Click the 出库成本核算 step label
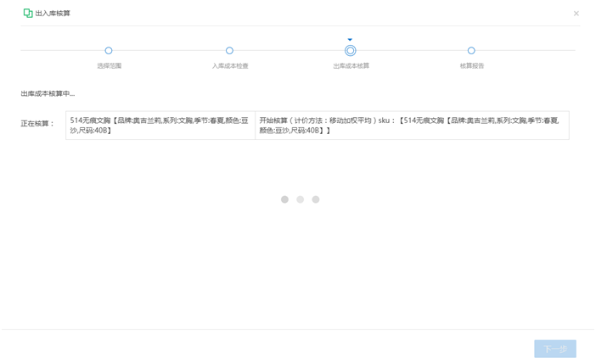Viewport: 596px width, 364px height. pyautogui.click(x=351, y=65)
